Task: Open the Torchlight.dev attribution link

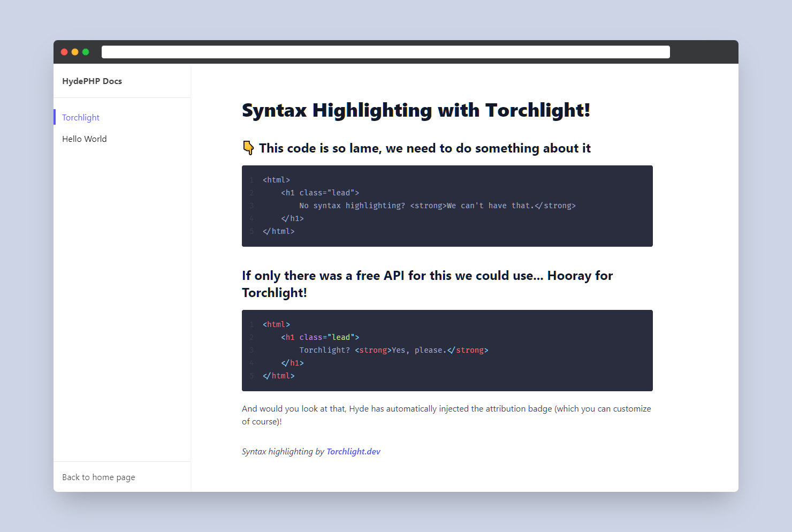Action: [x=353, y=451]
